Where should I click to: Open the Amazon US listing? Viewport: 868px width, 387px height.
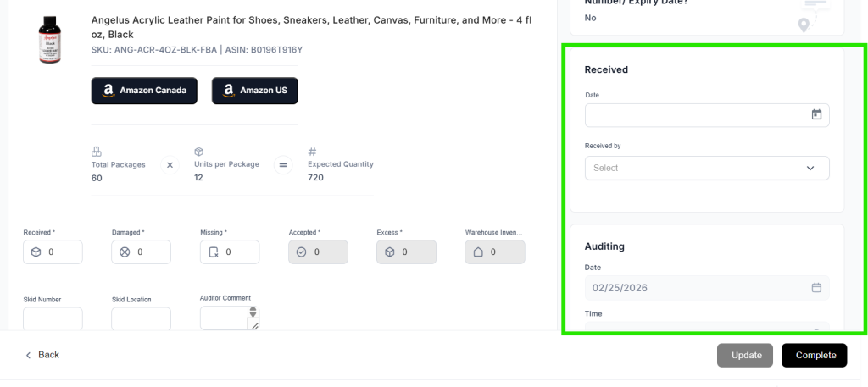click(x=254, y=91)
